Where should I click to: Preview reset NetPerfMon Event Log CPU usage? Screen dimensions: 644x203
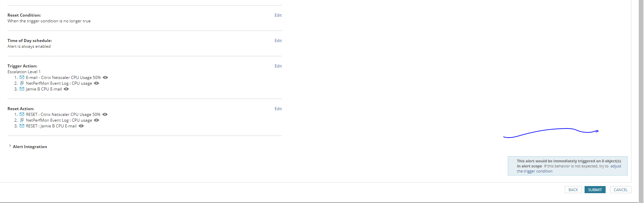click(96, 120)
